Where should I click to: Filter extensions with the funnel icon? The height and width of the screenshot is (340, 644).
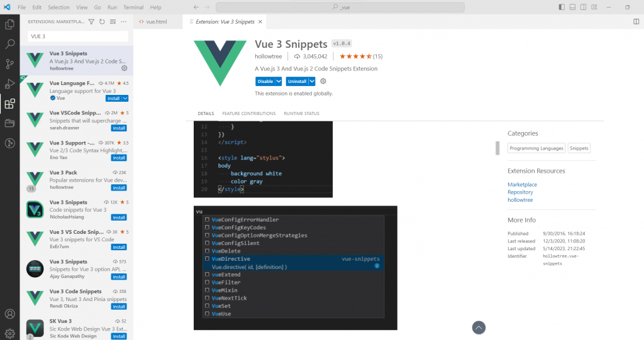point(91,22)
